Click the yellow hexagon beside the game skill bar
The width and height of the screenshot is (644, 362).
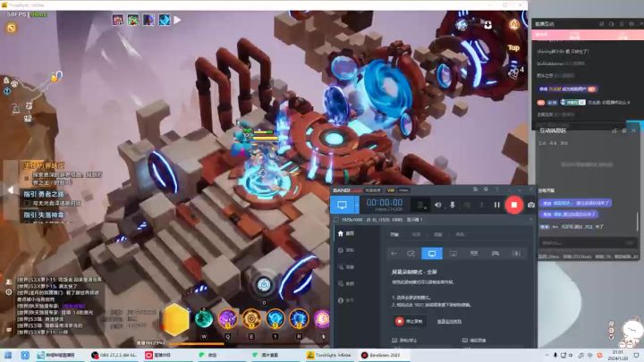click(x=176, y=320)
